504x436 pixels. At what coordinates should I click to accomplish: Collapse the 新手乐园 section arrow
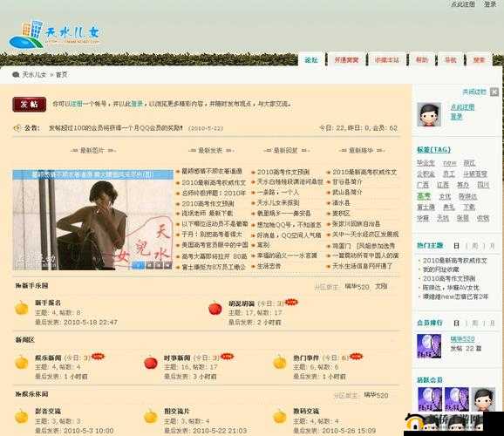17,285
